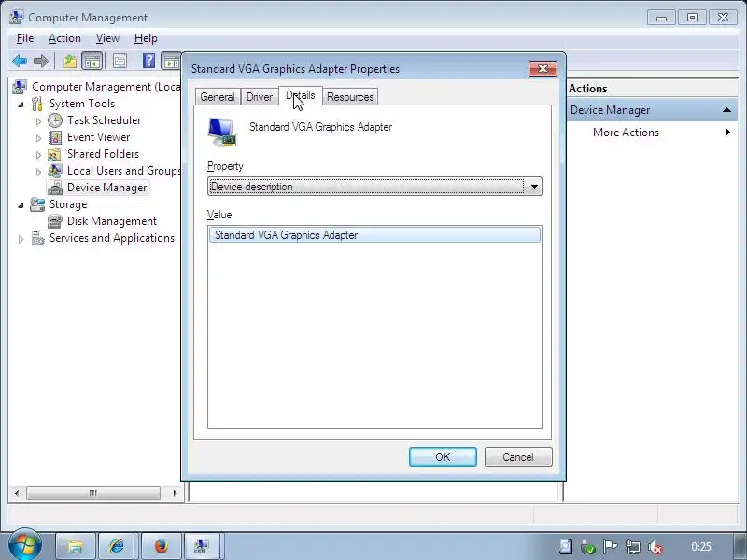Close the VGA Adapter Properties dialog
The image size is (747, 560).
543,69
